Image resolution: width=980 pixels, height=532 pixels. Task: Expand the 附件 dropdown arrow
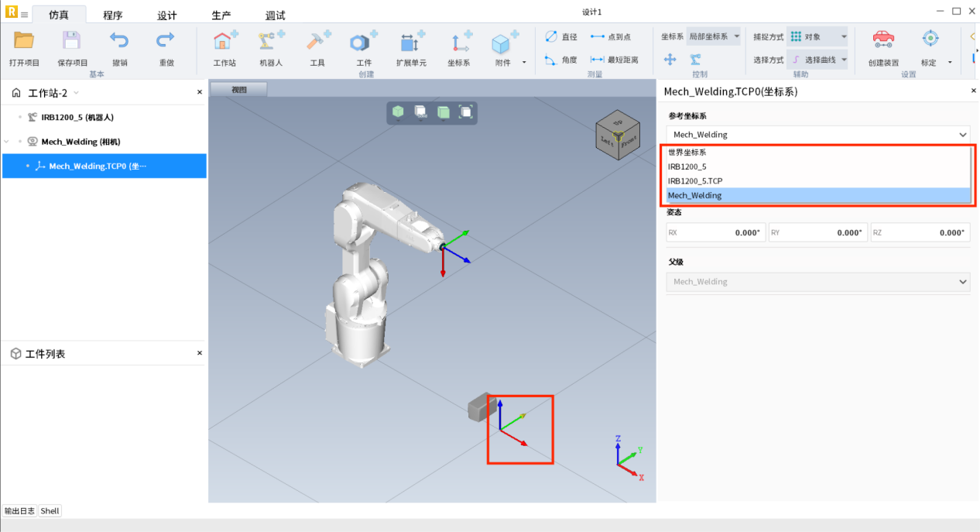point(524,63)
